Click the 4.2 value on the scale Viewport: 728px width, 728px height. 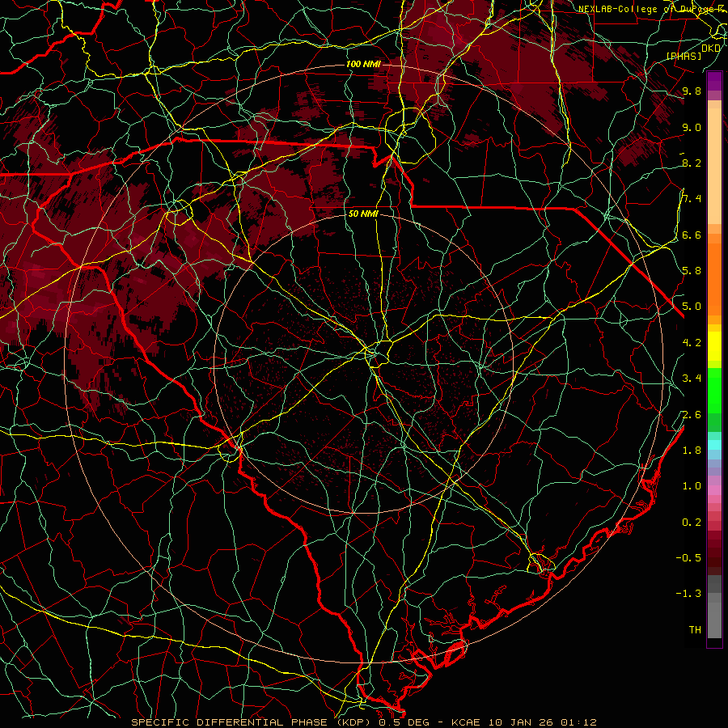[x=692, y=343]
